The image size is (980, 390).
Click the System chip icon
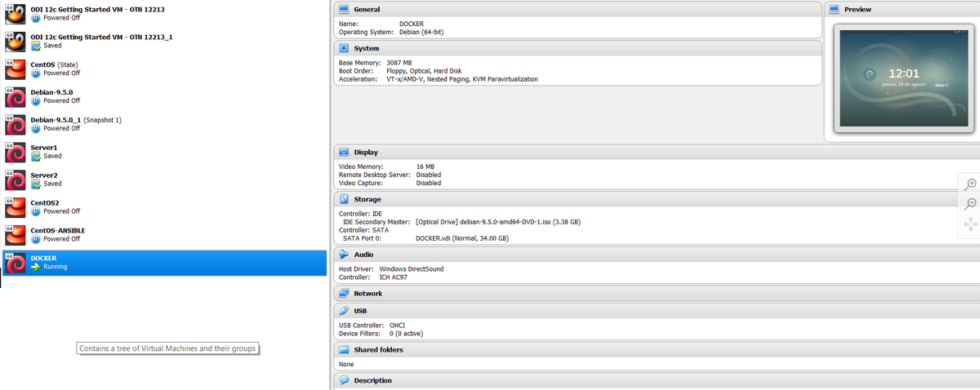pyautogui.click(x=344, y=48)
